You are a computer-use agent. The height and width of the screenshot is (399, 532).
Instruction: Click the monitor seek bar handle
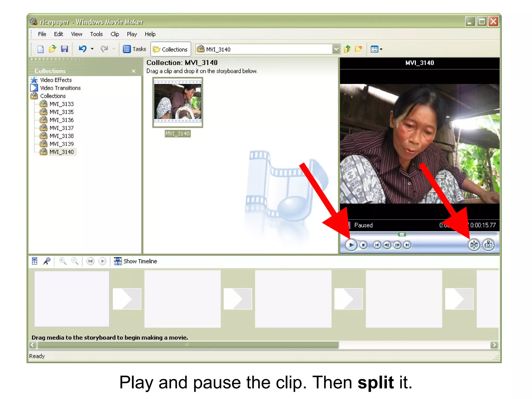(402, 235)
